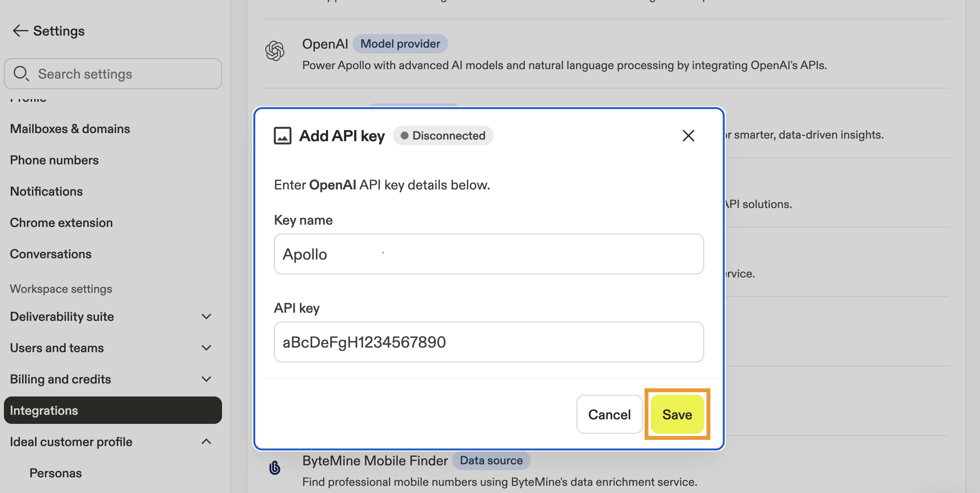
Task: Expand the Users and teams section
Action: (x=206, y=348)
